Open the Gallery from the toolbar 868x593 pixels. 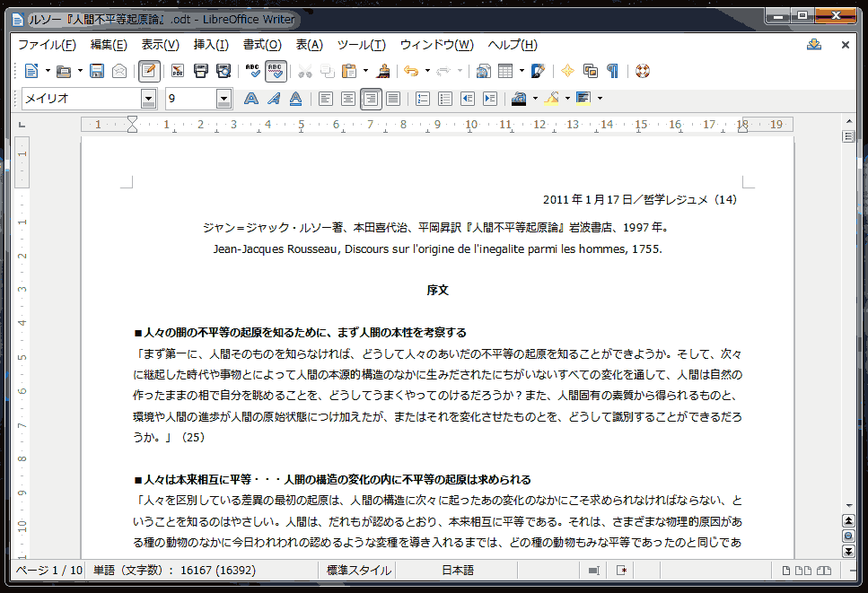click(589, 71)
